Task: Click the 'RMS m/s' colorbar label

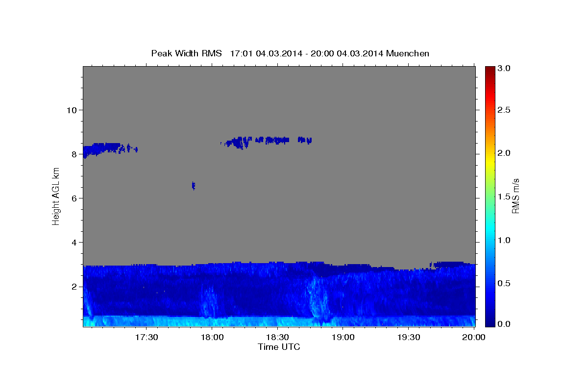Action: coord(516,196)
